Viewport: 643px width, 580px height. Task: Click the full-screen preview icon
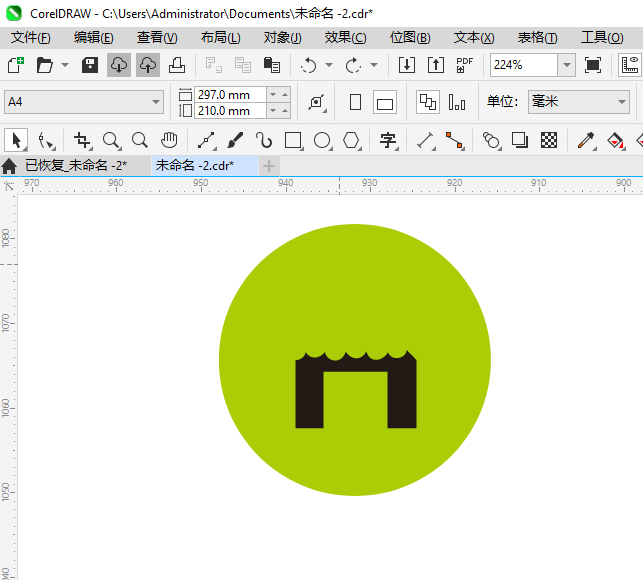pos(593,65)
